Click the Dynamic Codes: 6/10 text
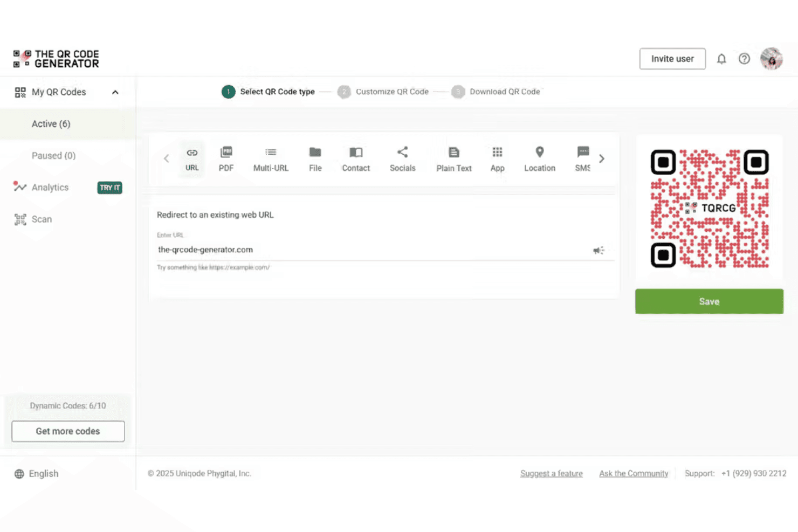Screen dimensions: 798x532 pyautogui.click(x=68, y=406)
